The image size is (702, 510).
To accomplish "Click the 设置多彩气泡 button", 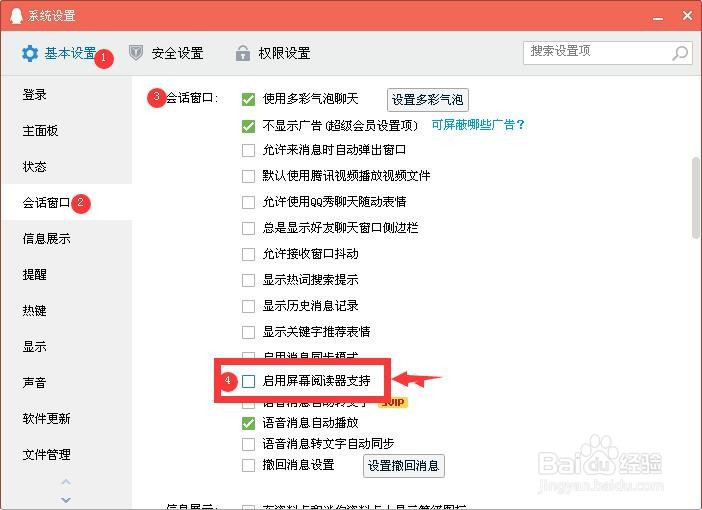I will 428,99.
